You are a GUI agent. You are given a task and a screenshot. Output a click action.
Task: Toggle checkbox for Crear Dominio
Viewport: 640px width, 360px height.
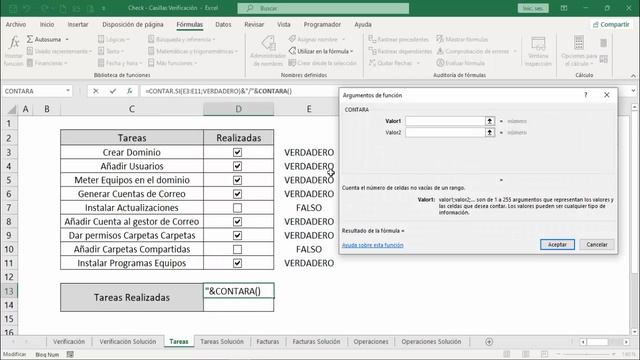pyautogui.click(x=237, y=152)
